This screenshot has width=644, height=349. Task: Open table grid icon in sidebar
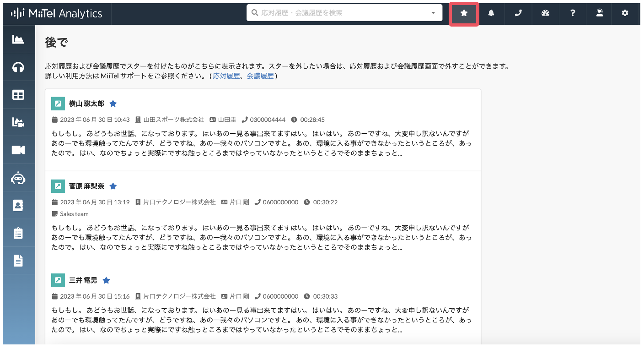click(18, 95)
